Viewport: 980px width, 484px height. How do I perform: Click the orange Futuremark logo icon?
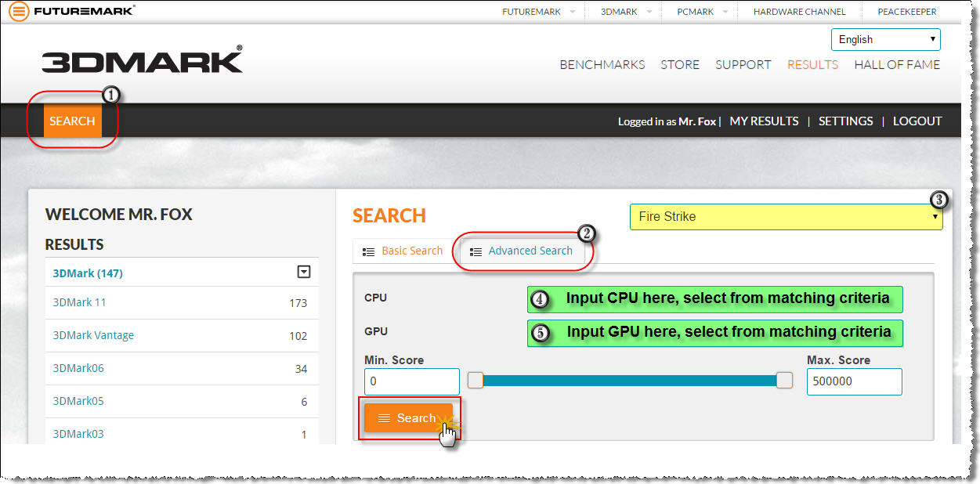point(19,11)
